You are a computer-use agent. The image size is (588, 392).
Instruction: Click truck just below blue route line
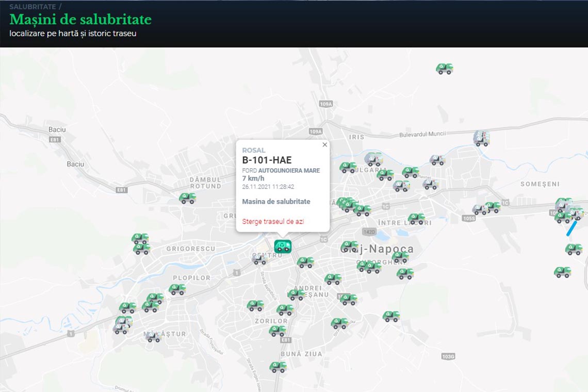coord(574,250)
